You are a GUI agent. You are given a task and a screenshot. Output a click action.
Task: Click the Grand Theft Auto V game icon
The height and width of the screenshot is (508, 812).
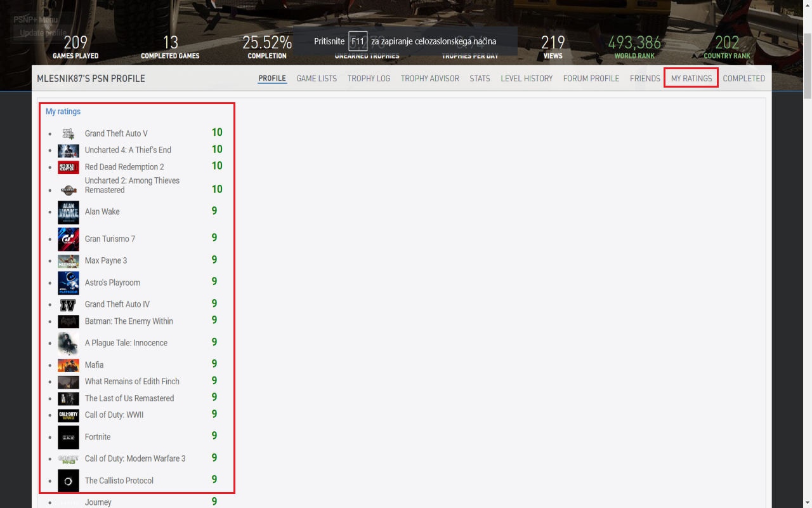click(69, 133)
